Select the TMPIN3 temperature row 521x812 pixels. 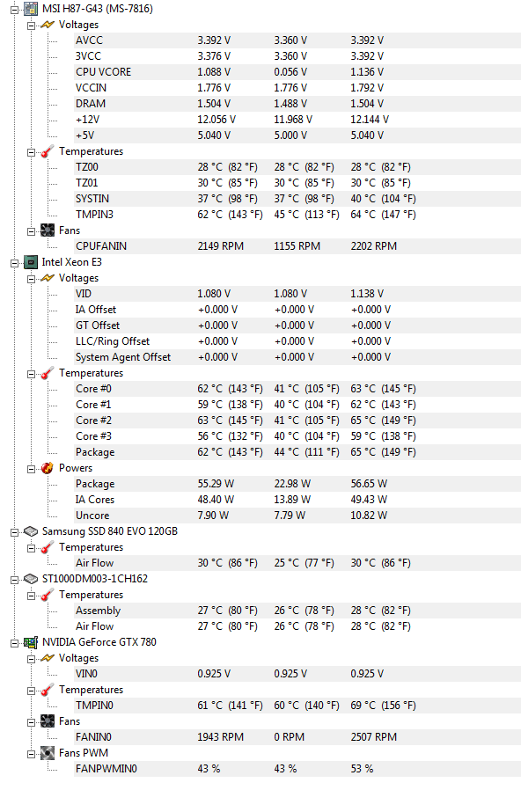pyautogui.click(x=297, y=215)
